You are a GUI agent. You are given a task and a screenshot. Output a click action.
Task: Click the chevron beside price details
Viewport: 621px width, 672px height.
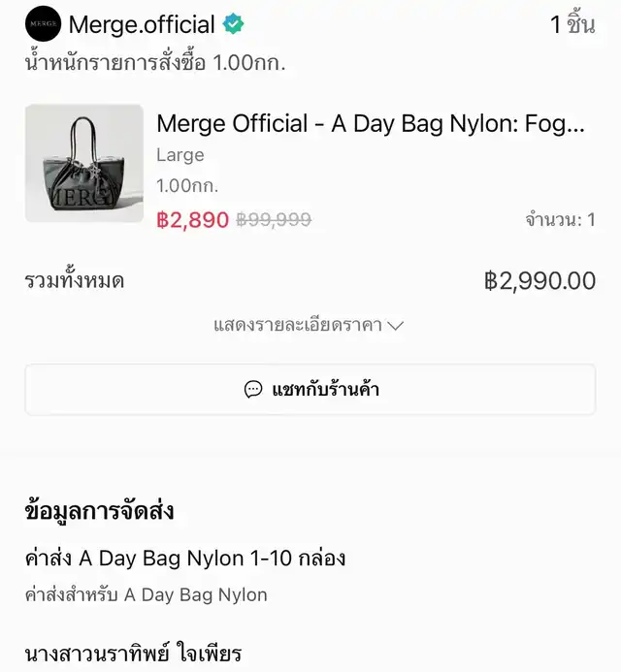click(395, 326)
